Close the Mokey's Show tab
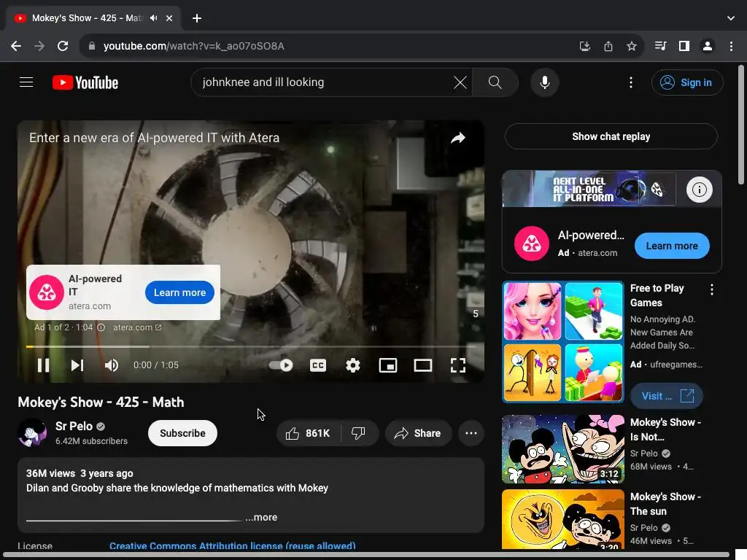This screenshot has width=747, height=560. (x=169, y=18)
